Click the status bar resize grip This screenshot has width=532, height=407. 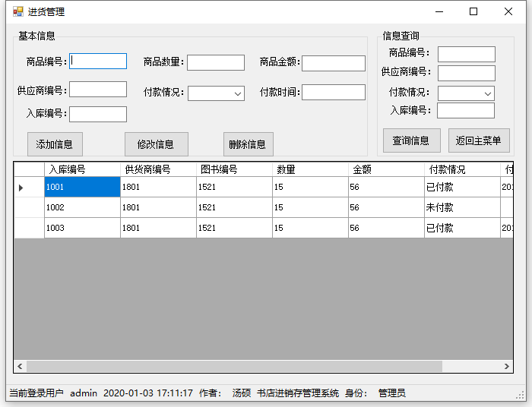point(521,395)
